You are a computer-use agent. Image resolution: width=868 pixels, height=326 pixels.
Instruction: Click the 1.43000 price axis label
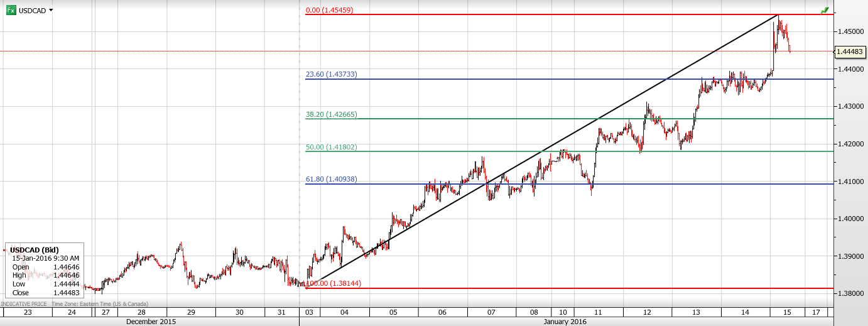coord(850,107)
